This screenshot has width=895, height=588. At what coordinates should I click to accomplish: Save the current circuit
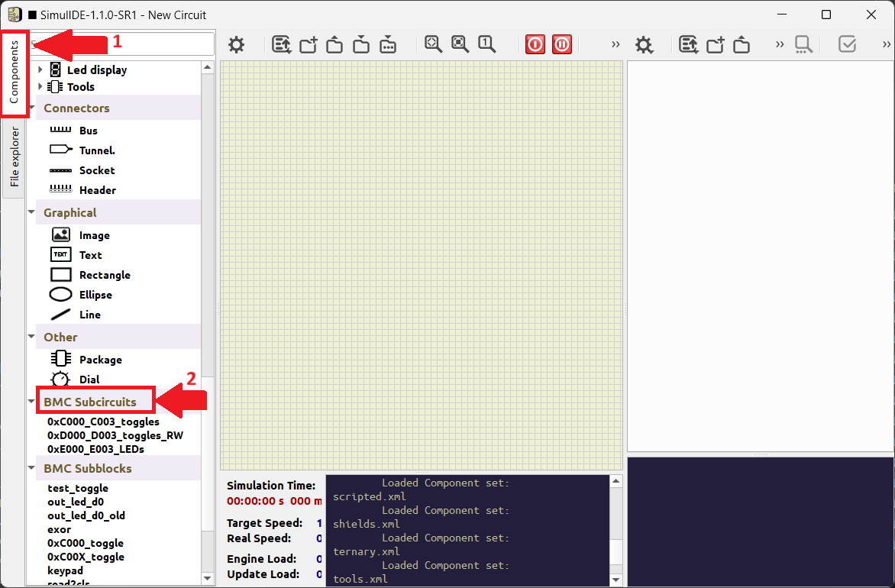[360, 44]
